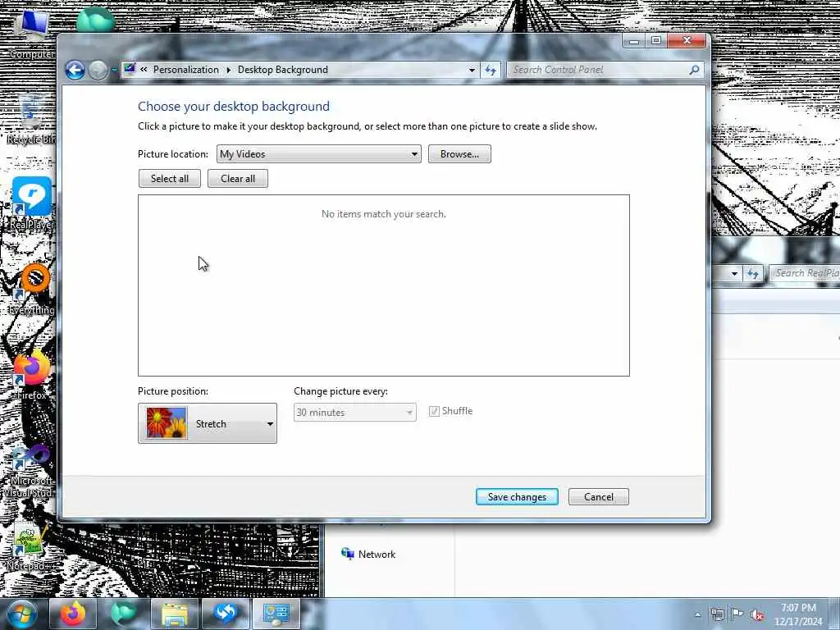This screenshot has width=840, height=630.
Task: Click the muted volume tray icon
Action: pos(757,615)
